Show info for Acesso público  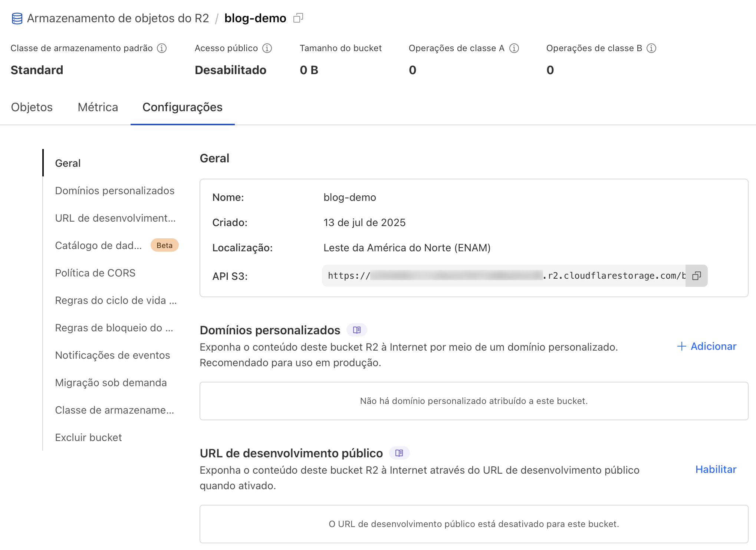point(267,48)
